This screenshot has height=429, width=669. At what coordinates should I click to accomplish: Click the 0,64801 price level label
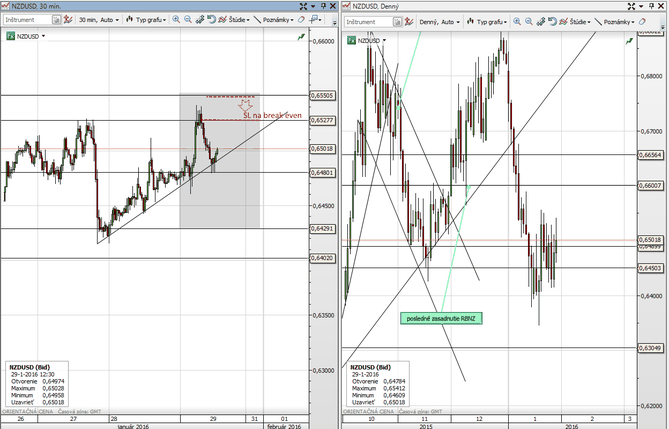pos(323,173)
